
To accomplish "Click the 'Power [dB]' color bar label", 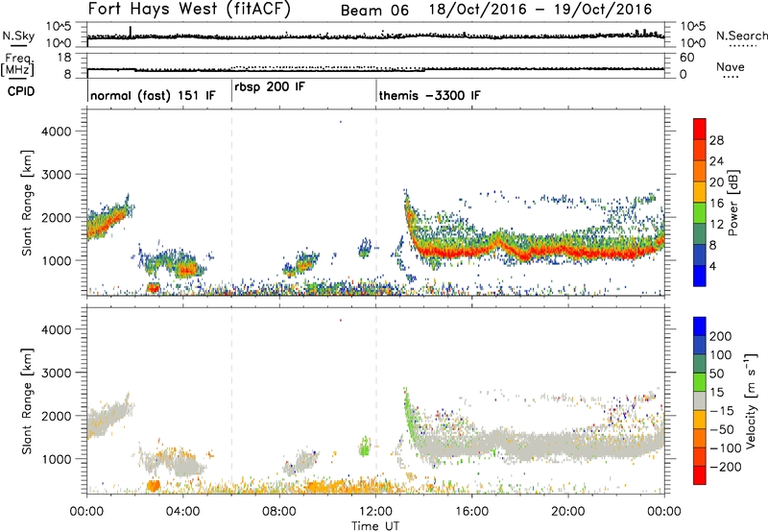I will click(732, 203).
